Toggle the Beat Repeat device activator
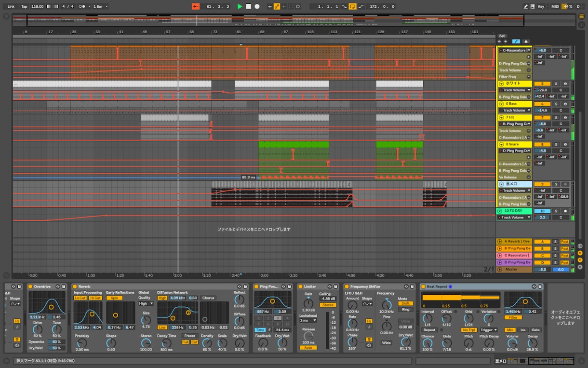Viewport: 588px width, 368px height. click(423, 286)
